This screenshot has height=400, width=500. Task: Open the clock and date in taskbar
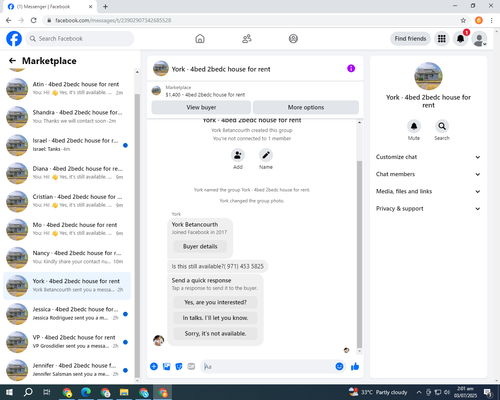pos(465,392)
